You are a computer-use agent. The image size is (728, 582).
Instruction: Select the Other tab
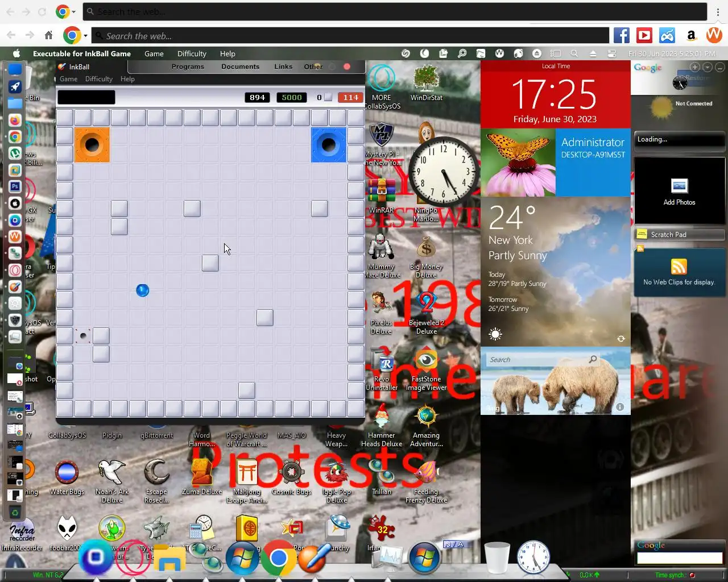point(313,66)
